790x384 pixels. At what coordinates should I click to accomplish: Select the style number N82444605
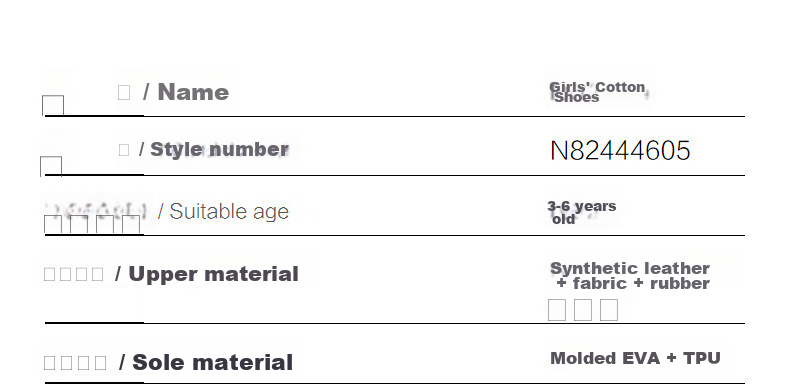pyautogui.click(x=620, y=151)
